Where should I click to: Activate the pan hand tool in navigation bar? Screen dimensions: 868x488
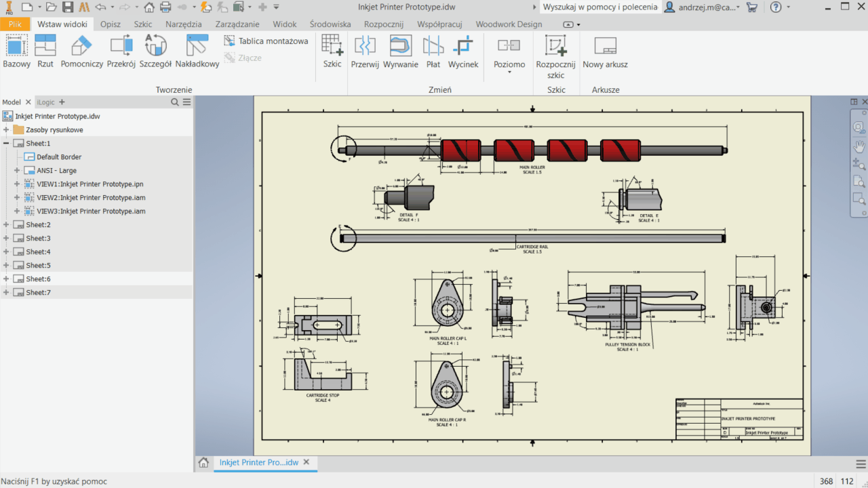click(x=859, y=146)
